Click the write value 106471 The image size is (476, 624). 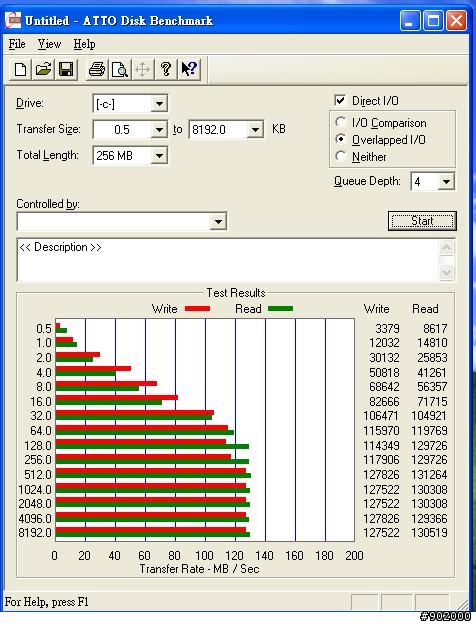click(381, 415)
